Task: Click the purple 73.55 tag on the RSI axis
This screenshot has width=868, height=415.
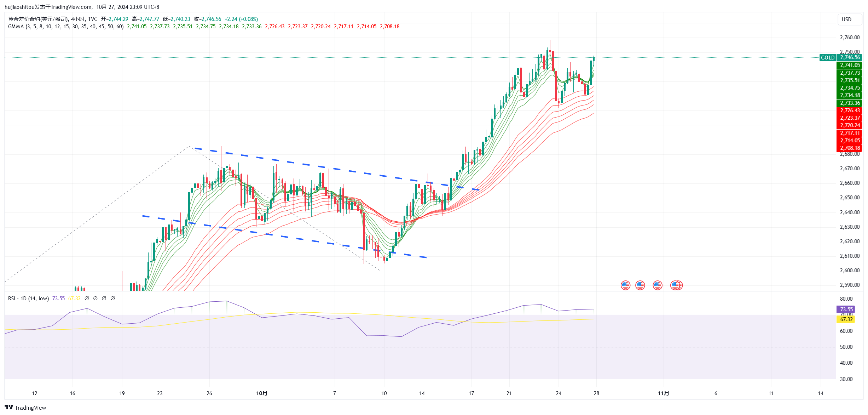Action: click(x=846, y=309)
